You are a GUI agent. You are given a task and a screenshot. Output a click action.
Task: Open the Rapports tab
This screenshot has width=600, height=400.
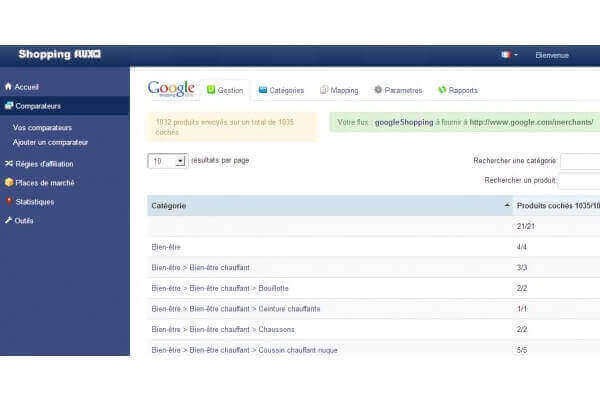[458, 90]
